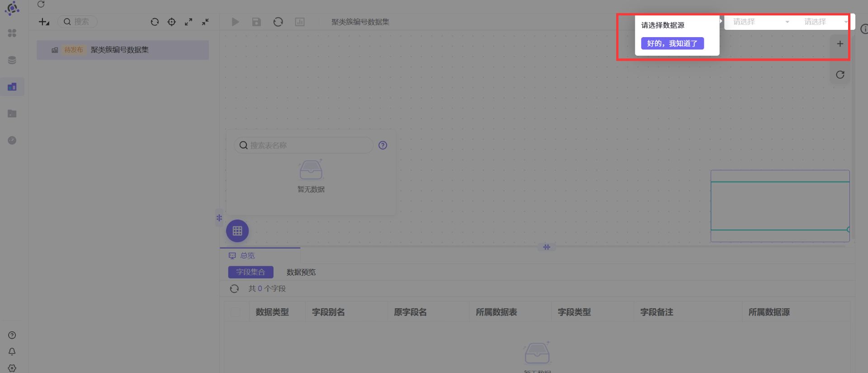Click 好的，我知道了 button
Viewport: 868px width, 373px height.
(672, 43)
